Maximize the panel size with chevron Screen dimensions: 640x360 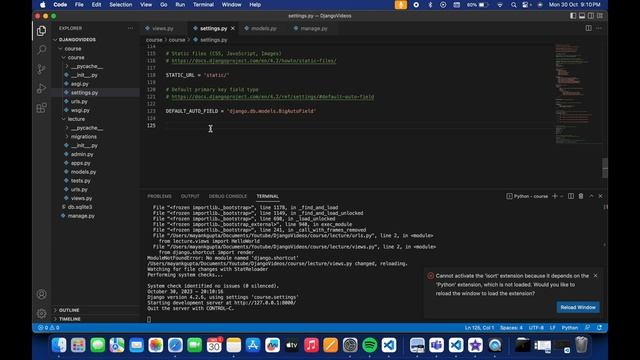591,196
